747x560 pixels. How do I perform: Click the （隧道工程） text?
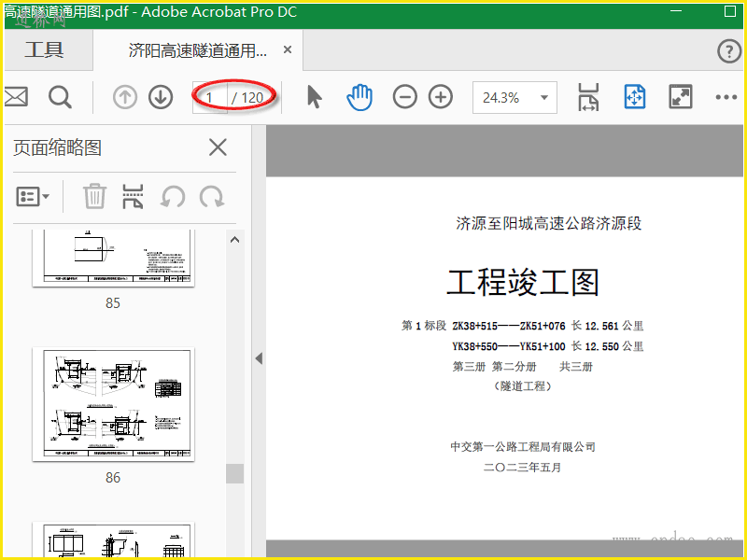tap(523, 386)
